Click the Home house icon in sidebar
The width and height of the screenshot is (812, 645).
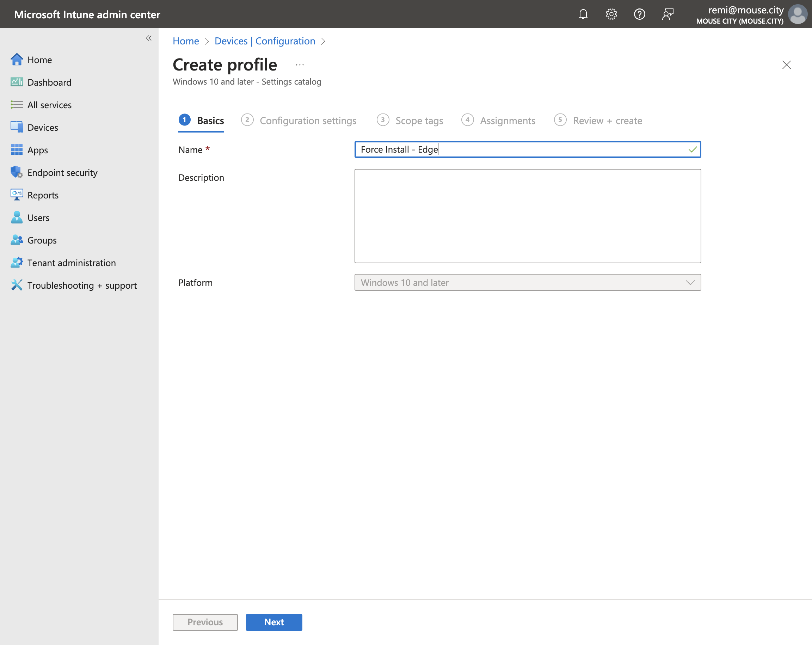coord(17,60)
